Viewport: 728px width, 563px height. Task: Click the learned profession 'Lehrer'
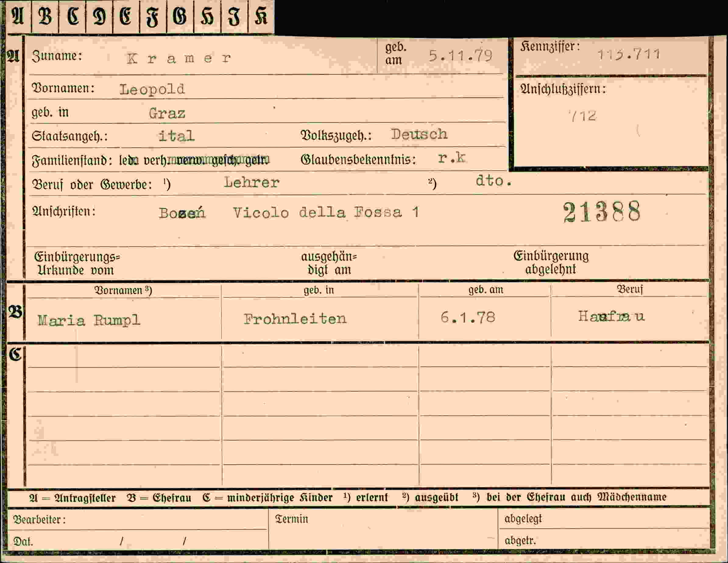click(x=252, y=183)
